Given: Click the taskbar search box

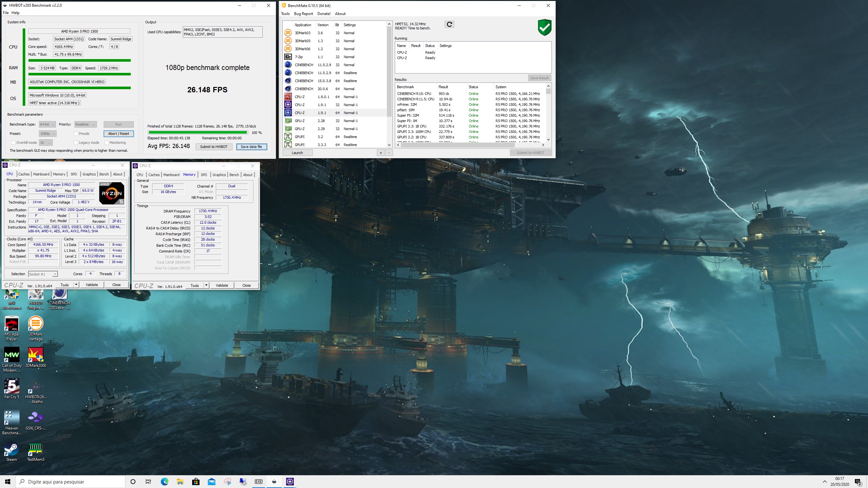Looking at the screenshot, I should [x=70, y=482].
